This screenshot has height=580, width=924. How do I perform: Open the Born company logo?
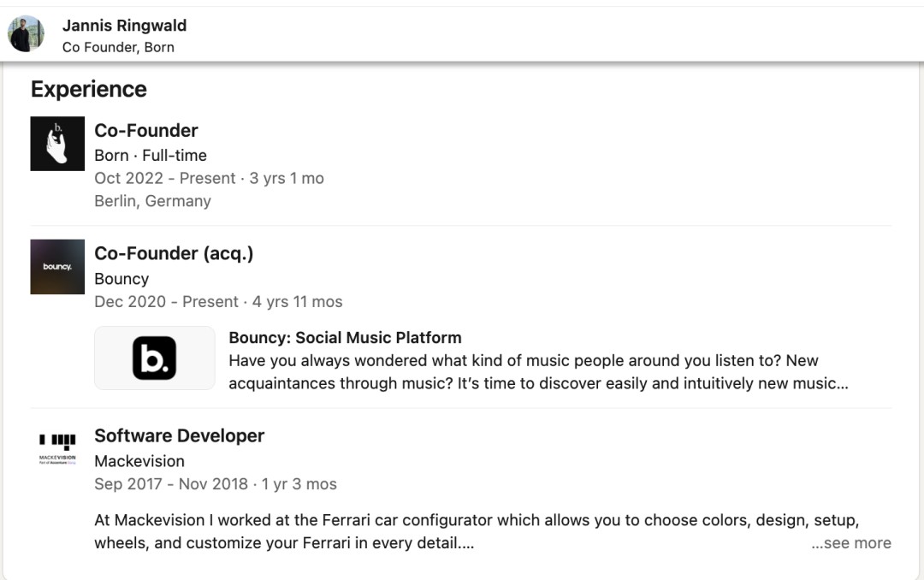(57, 144)
